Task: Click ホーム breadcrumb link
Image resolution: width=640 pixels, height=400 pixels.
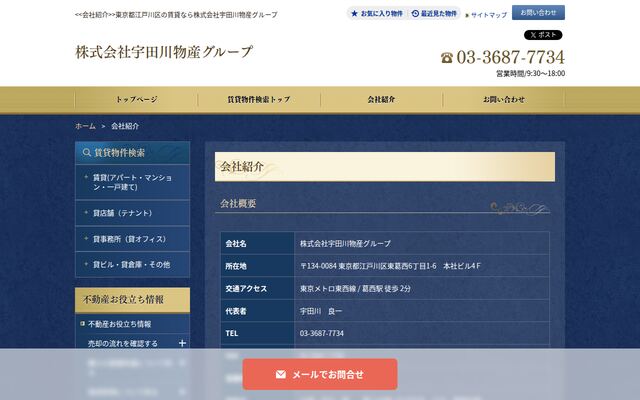Action: tap(85, 126)
